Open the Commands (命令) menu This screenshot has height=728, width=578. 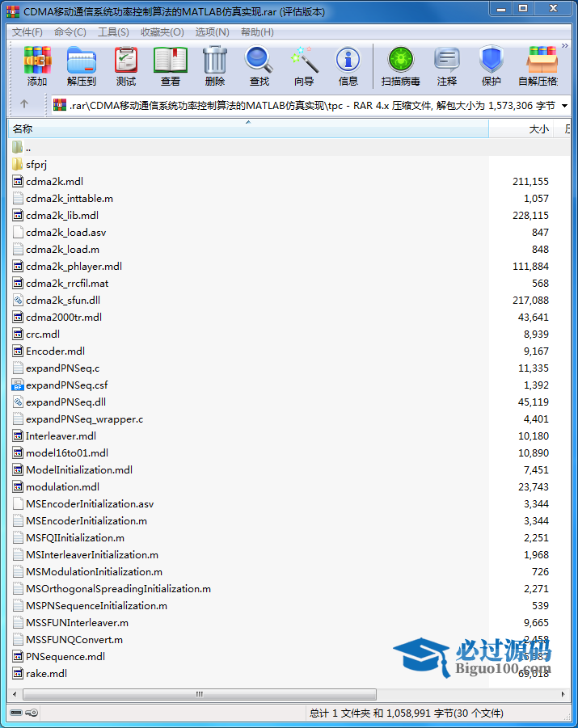(70, 32)
